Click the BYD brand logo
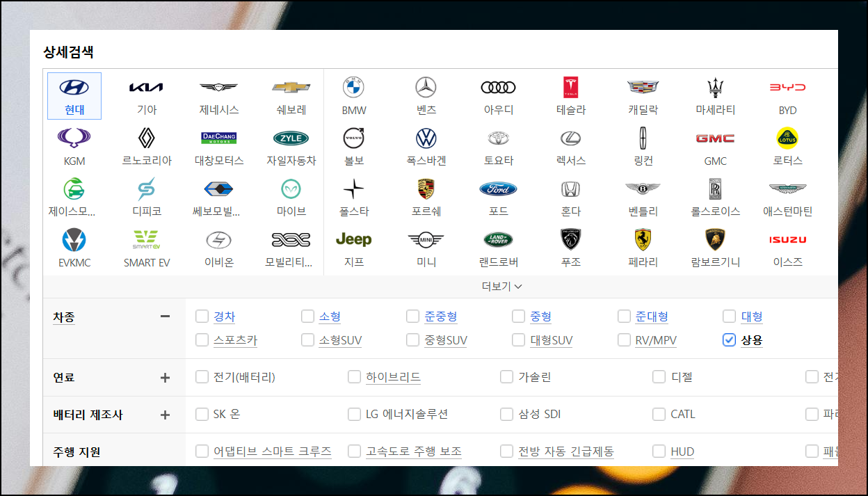The width and height of the screenshot is (868, 496). pyautogui.click(x=788, y=88)
